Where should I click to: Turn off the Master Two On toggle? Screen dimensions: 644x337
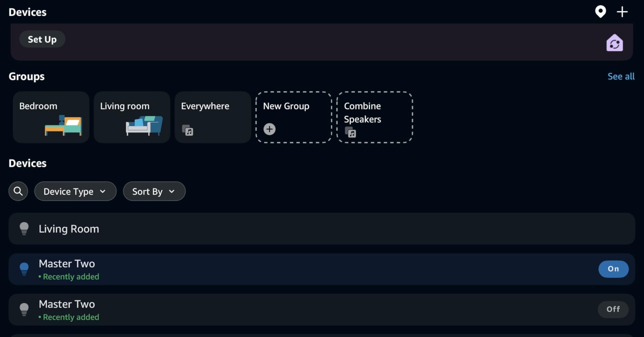click(613, 269)
